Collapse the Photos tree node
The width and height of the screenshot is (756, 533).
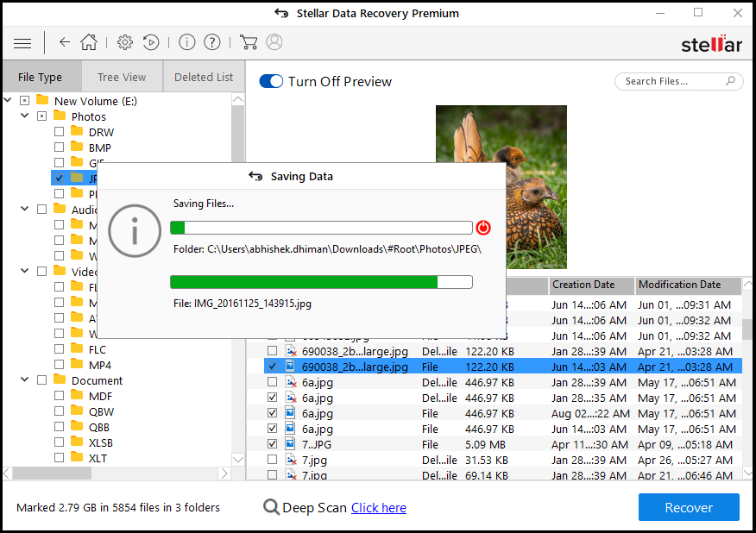(x=24, y=116)
